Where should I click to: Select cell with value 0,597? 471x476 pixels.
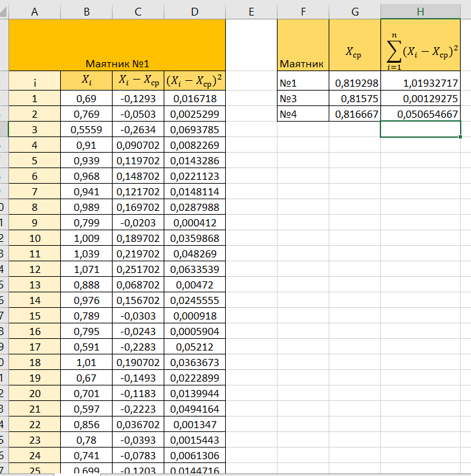[87, 409]
